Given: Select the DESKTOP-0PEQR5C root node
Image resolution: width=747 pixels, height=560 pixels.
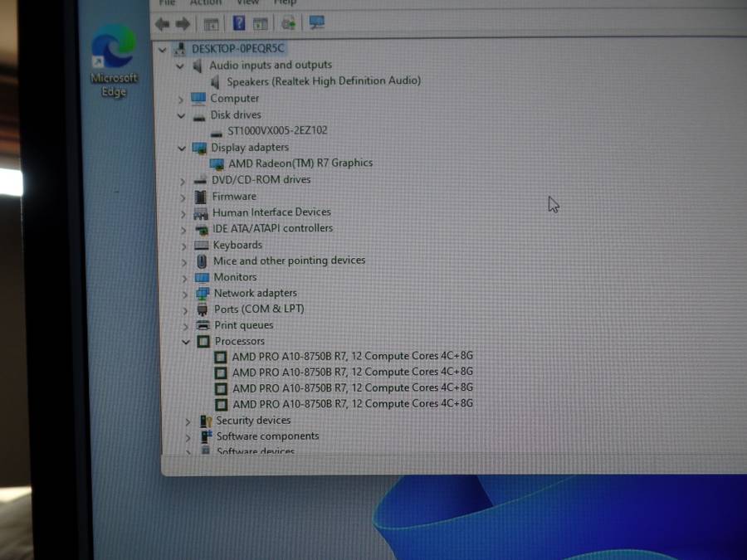Looking at the screenshot, I should [237, 49].
